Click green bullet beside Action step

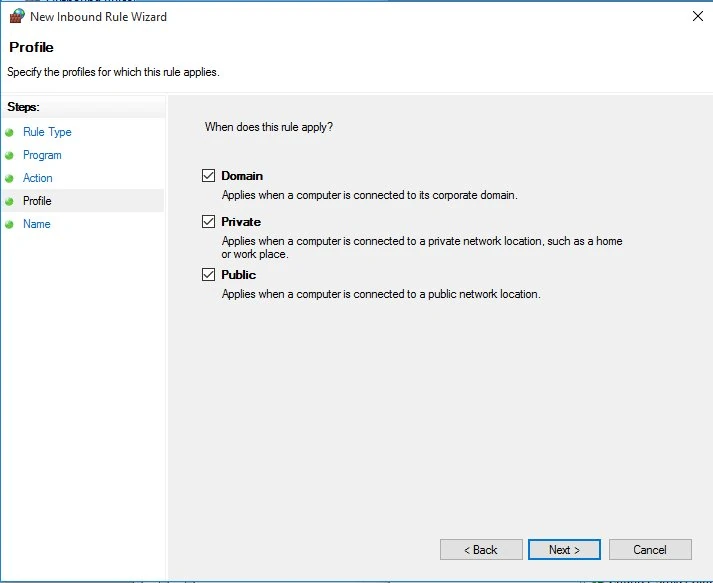pyautogui.click(x=10, y=178)
